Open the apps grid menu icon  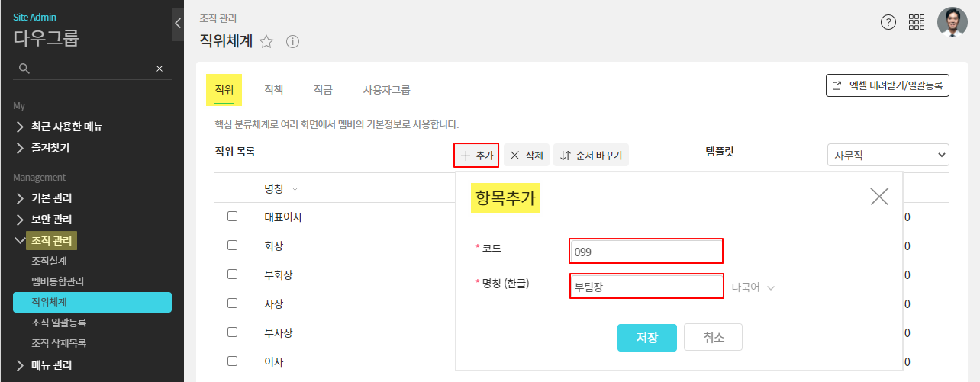(x=917, y=22)
